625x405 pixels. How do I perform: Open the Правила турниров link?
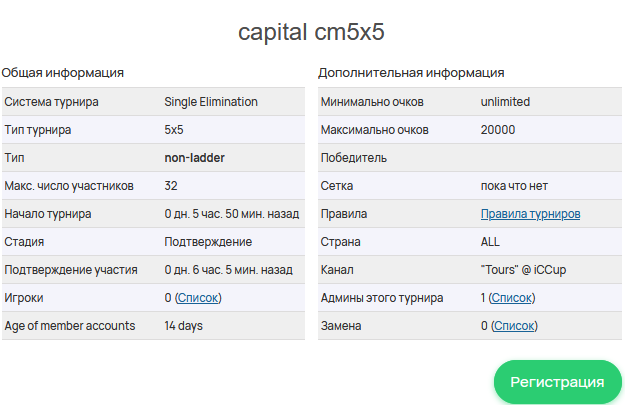point(530,214)
